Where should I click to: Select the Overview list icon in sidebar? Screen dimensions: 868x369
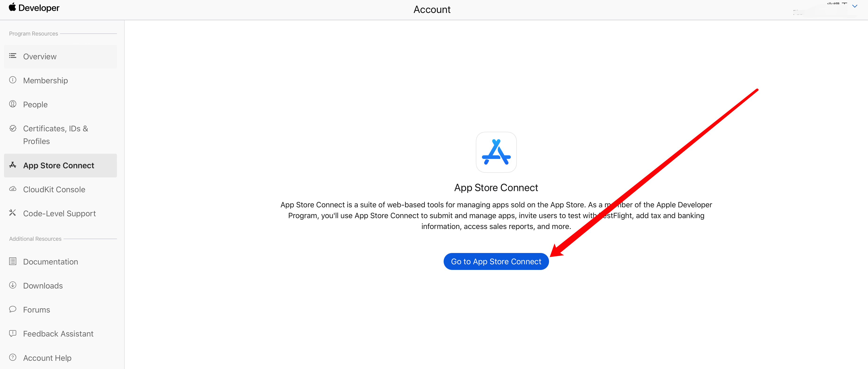[12, 56]
